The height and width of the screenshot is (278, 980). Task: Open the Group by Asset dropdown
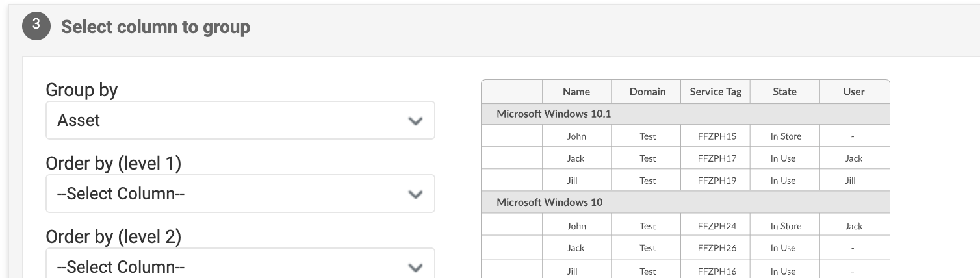click(240, 120)
